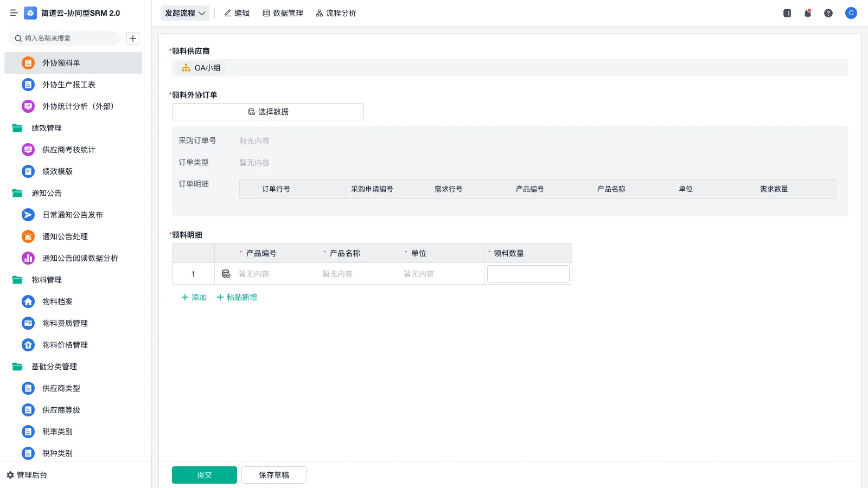Click the 物料价格管理 icon

[28, 345]
